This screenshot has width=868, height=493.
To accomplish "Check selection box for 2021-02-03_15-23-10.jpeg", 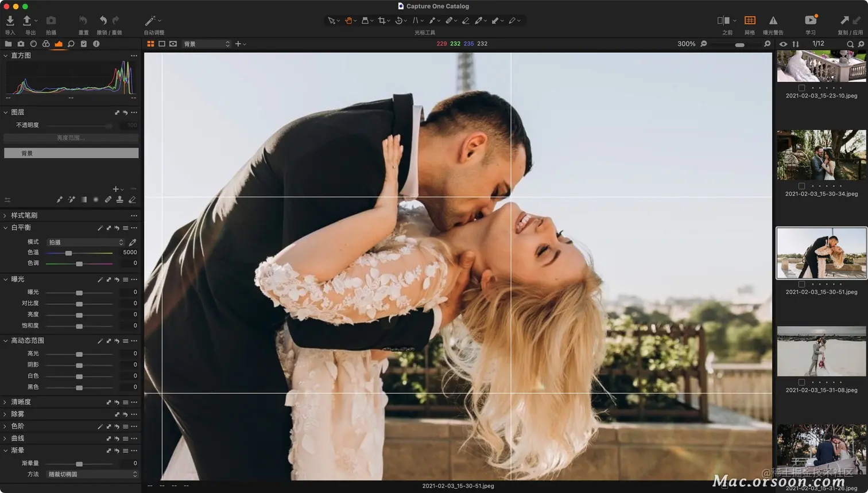I will tap(801, 88).
